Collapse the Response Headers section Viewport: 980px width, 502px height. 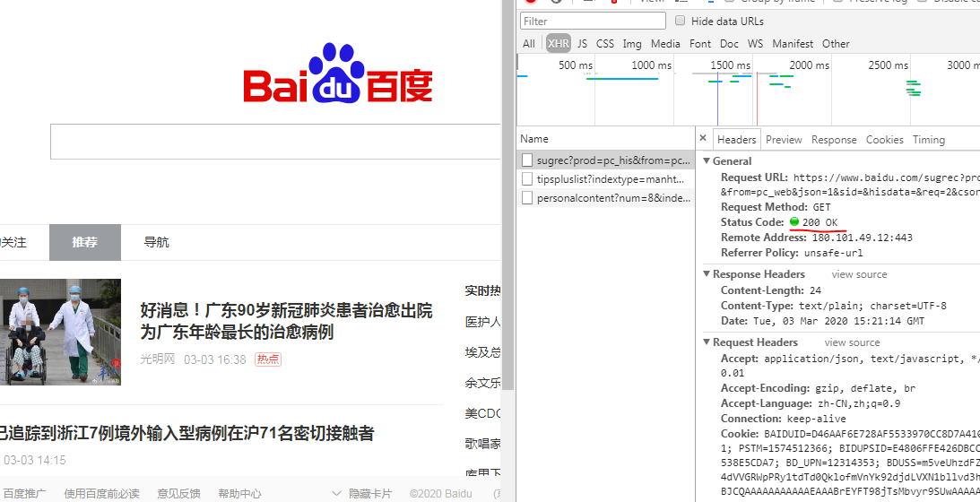pos(707,274)
